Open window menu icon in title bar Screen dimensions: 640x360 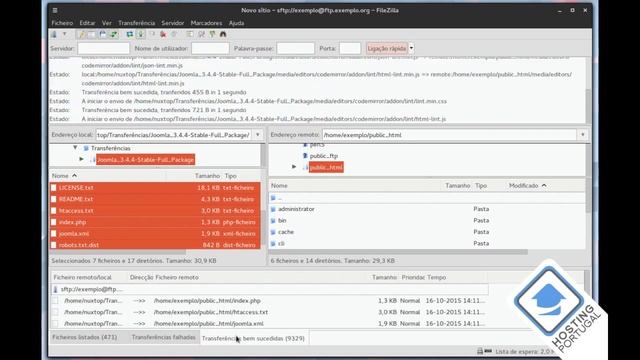click(55, 10)
